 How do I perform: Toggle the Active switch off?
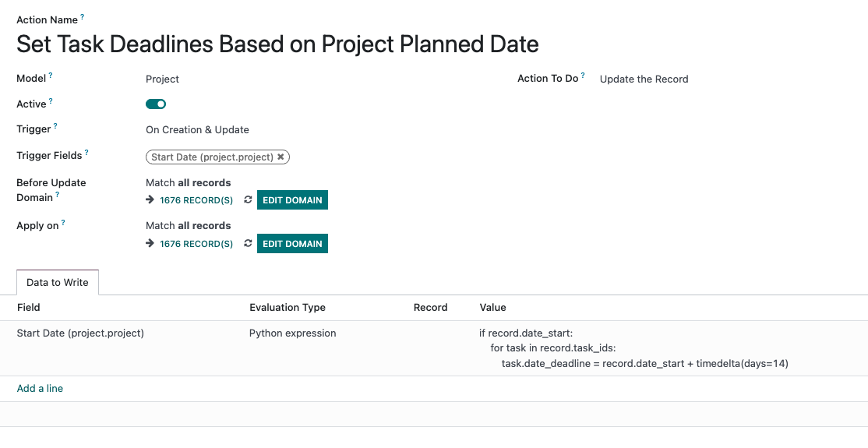[x=156, y=104]
